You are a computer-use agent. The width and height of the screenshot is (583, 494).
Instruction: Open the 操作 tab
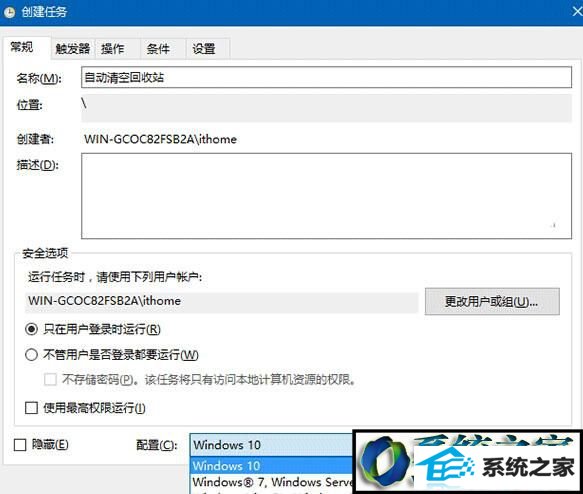(x=117, y=49)
